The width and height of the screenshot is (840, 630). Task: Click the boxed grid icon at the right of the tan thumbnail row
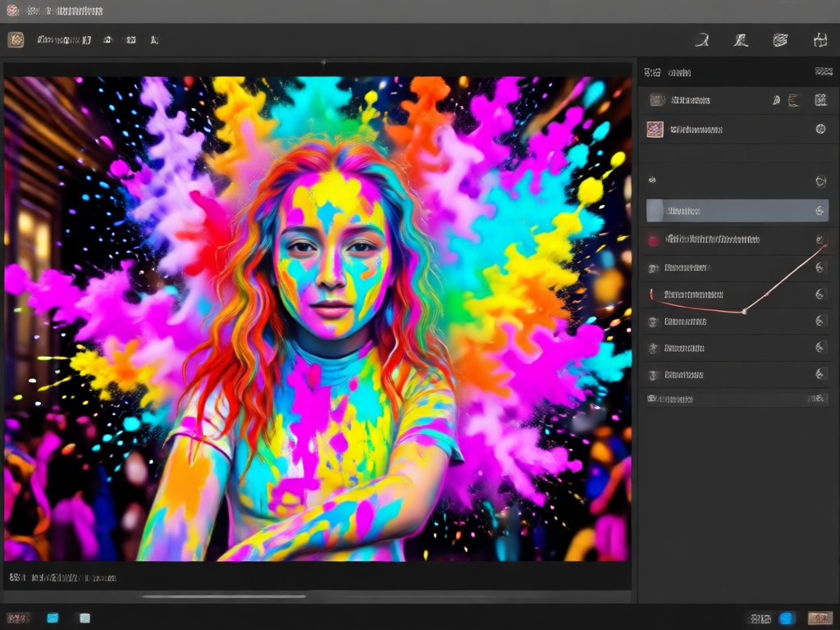pyautogui.click(x=820, y=99)
